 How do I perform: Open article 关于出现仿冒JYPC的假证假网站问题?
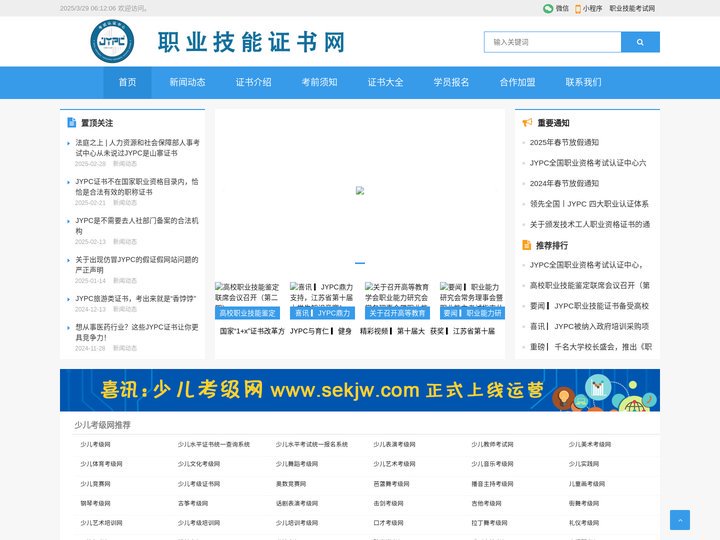coord(137,265)
